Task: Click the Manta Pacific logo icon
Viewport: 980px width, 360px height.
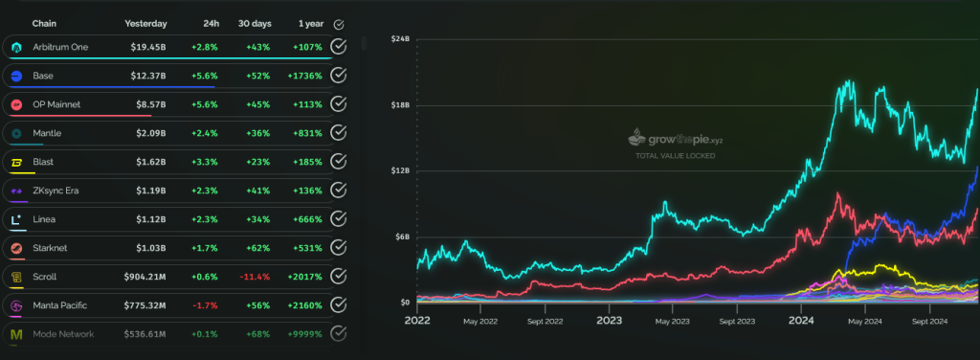Action: click(16, 305)
